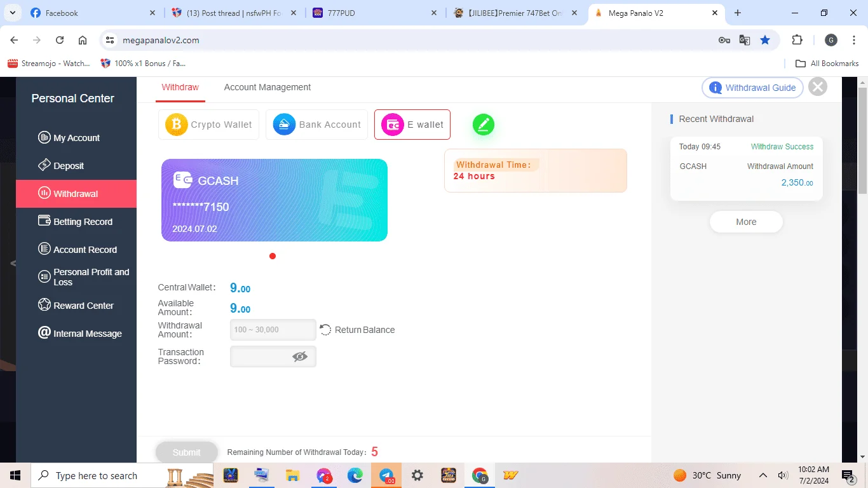Open Settings gear from the taskbar
This screenshot has height=488, width=868.
pos(417,475)
